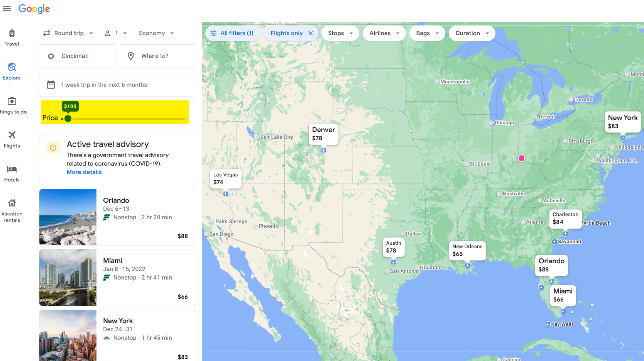Click the Charleston airport map pin
The image size is (644, 361).
click(565, 234)
